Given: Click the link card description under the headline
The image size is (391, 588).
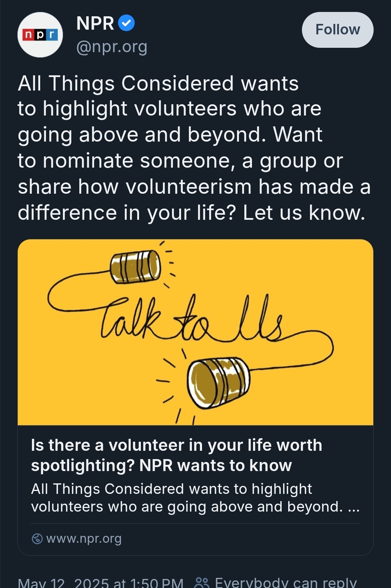Looking at the screenshot, I should [195, 497].
